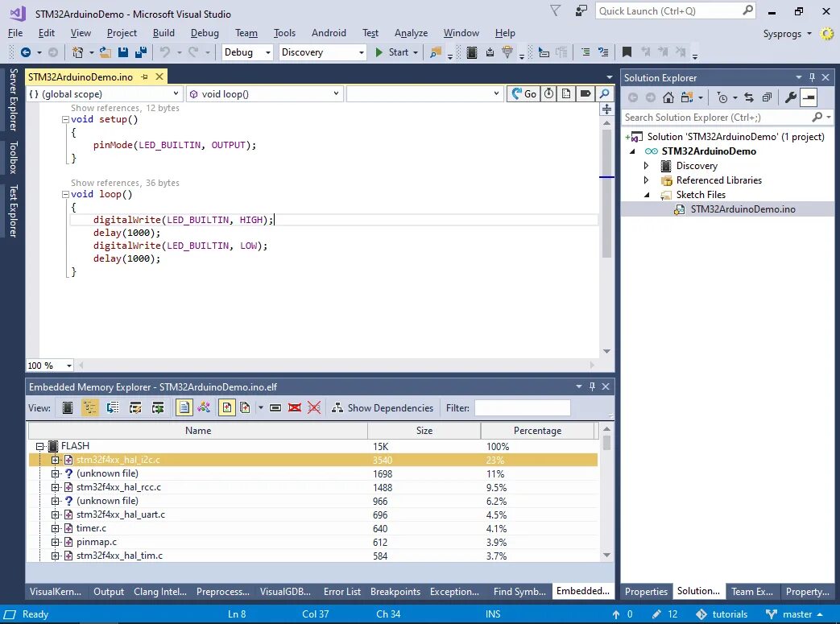Click the small rectangle icon in Memory Explorer
Screen dimensions: 840x624
pyautogui.click(x=275, y=408)
